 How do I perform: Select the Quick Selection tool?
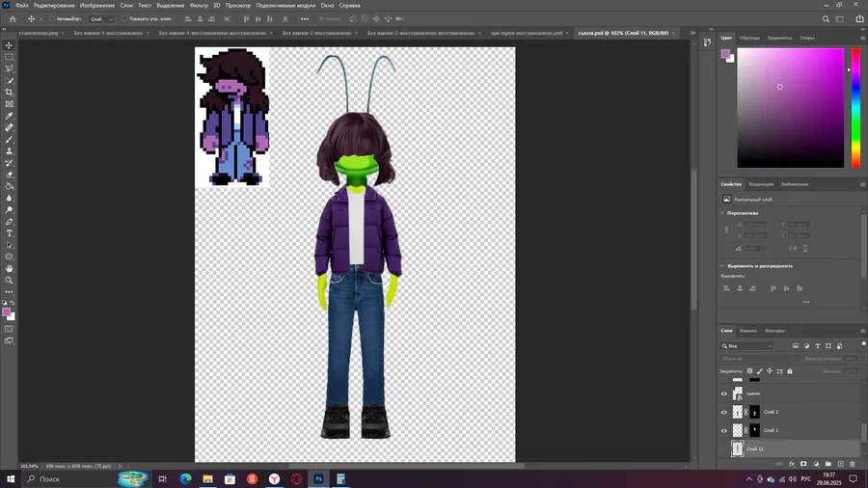9,80
